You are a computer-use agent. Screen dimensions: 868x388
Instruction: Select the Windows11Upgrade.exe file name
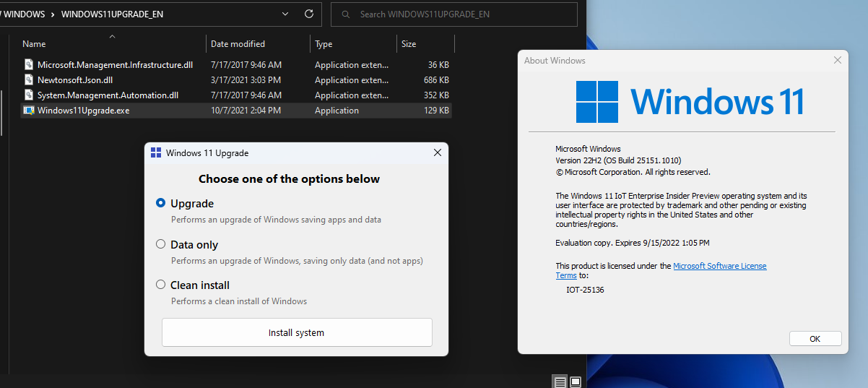click(x=84, y=111)
